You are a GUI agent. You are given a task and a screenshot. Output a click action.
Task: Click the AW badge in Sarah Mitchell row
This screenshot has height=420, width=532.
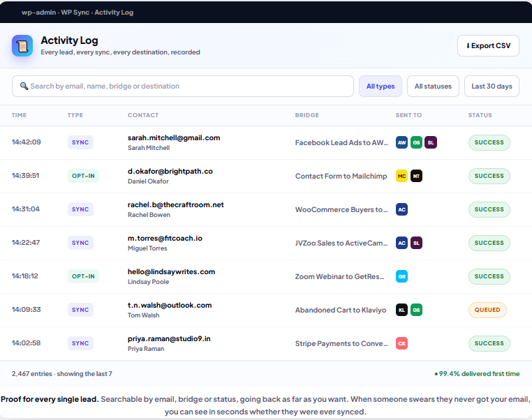click(401, 142)
